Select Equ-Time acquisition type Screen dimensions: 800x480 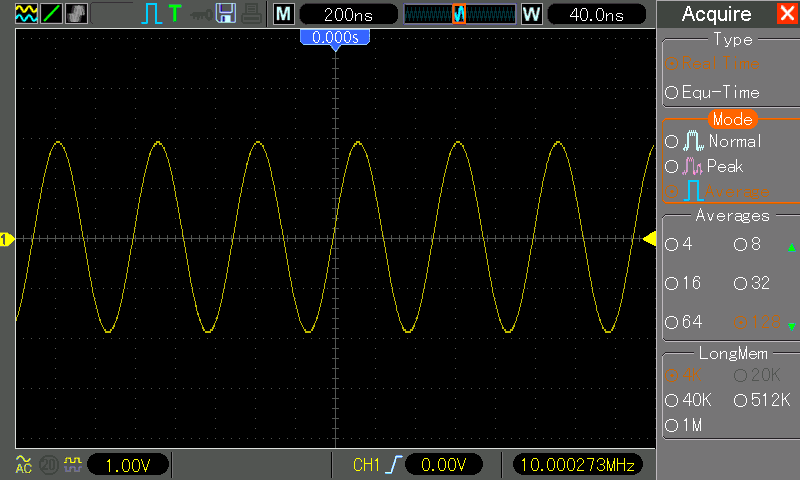click(713, 92)
